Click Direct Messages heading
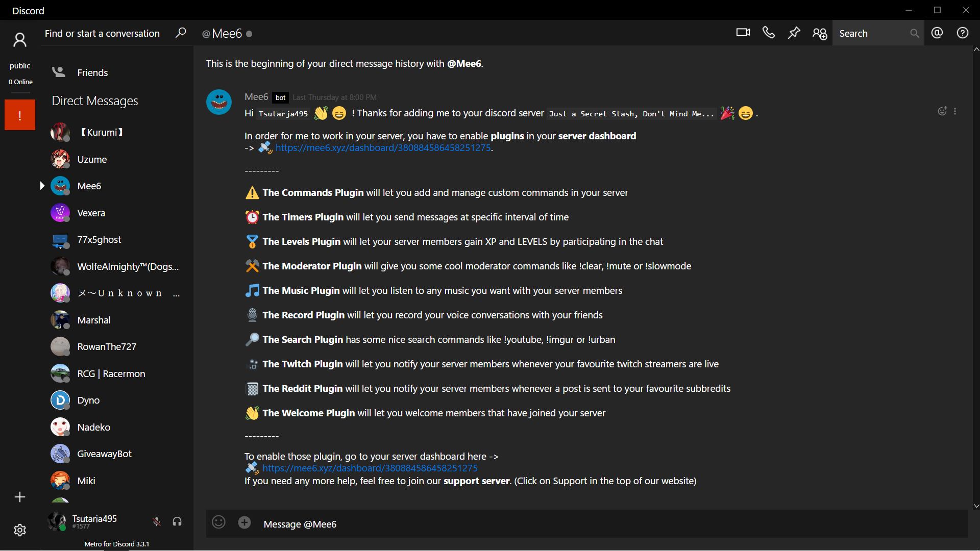 click(x=95, y=101)
